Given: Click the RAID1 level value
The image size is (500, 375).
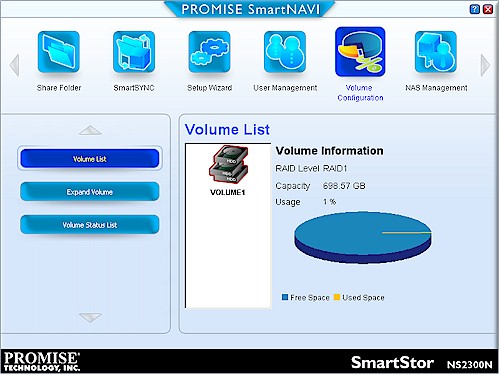Looking at the screenshot, I should (x=335, y=169).
